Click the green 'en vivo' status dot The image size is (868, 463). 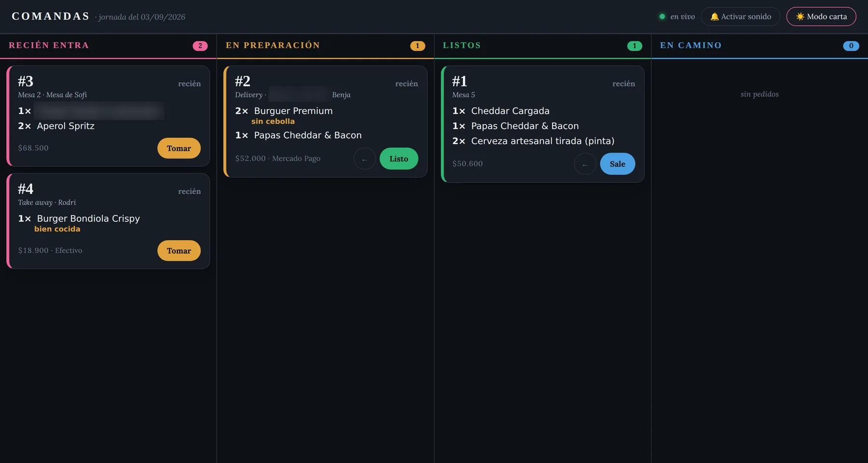(662, 16)
